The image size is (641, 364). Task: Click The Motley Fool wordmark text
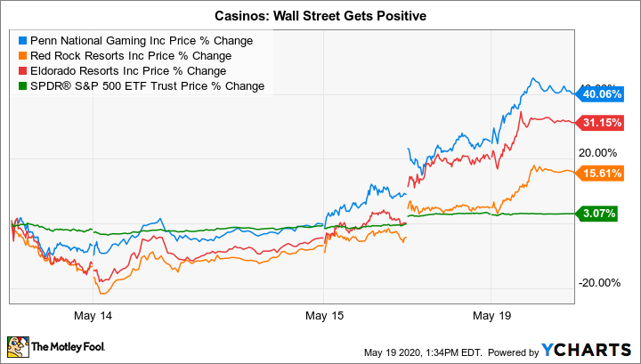point(72,346)
